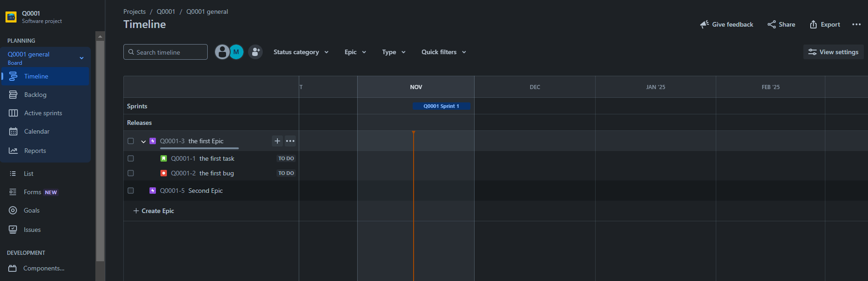The image size is (868, 281).
Task: Click the Give feedback button
Action: [727, 24]
